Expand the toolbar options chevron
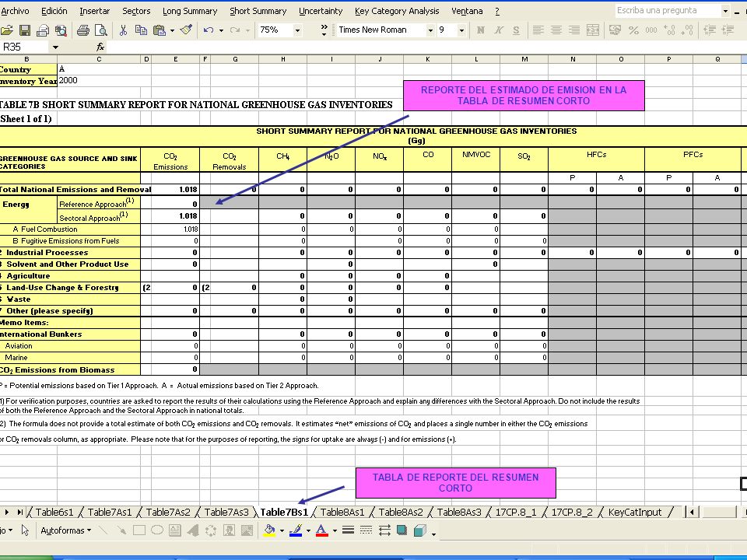The image size is (747, 560). pyautogui.click(x=324, y=30)
